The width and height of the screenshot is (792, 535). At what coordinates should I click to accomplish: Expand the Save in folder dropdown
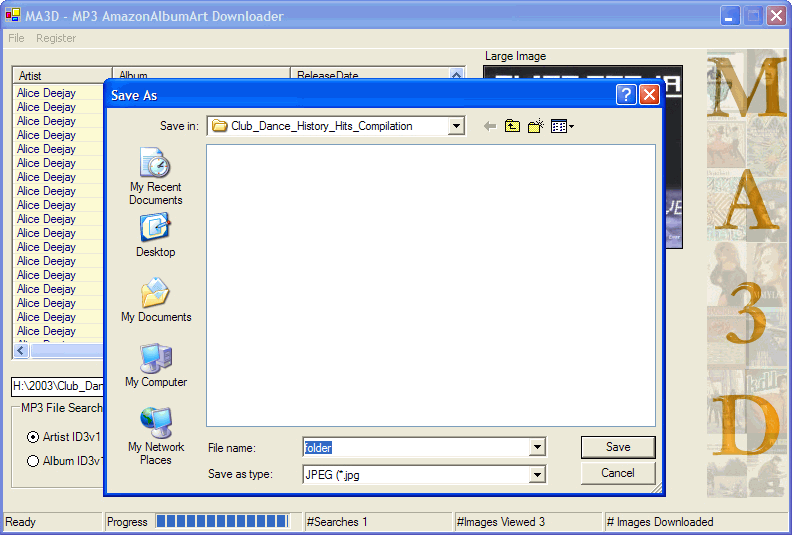click(456, 126)
